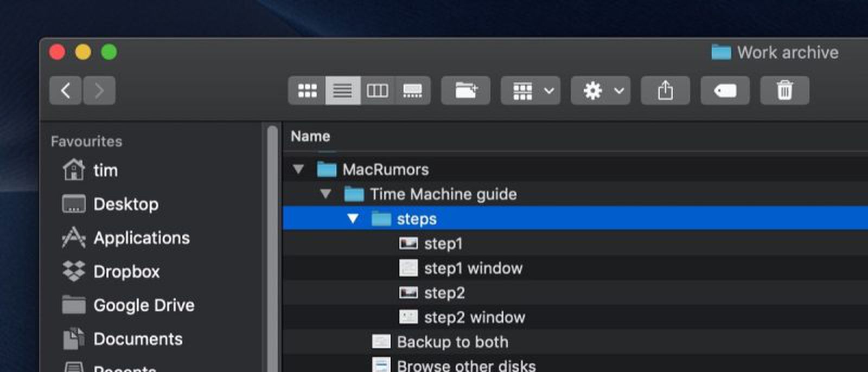The width and height of the screenshot is (868, 372).
Task: Click the Share toolbar button
Action: coord(665,91)
